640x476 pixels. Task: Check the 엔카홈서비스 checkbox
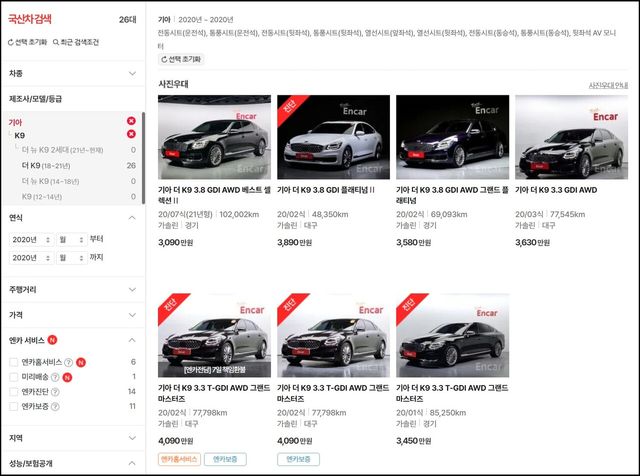click(13, 362)
